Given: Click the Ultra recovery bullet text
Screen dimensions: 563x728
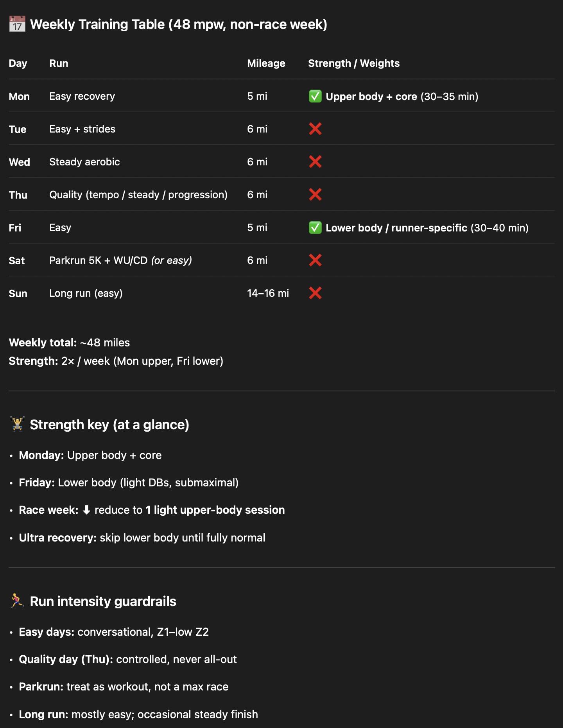Looking at the screenshot, I should coord(142,538).
